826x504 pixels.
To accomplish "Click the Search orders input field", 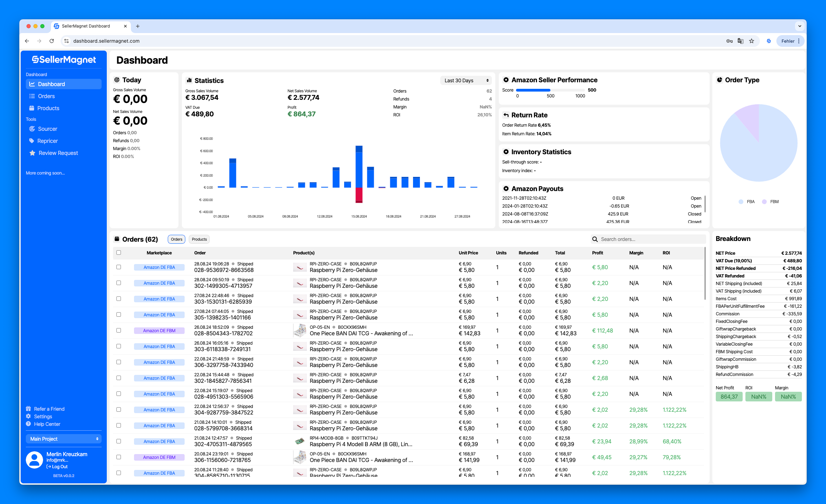I will (648, 239).
